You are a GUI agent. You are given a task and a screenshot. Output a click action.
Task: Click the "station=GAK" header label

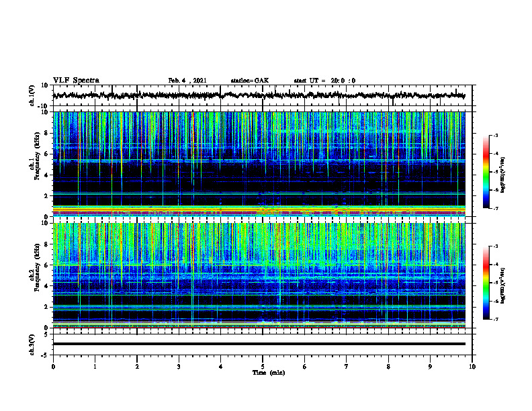point(250,81)
